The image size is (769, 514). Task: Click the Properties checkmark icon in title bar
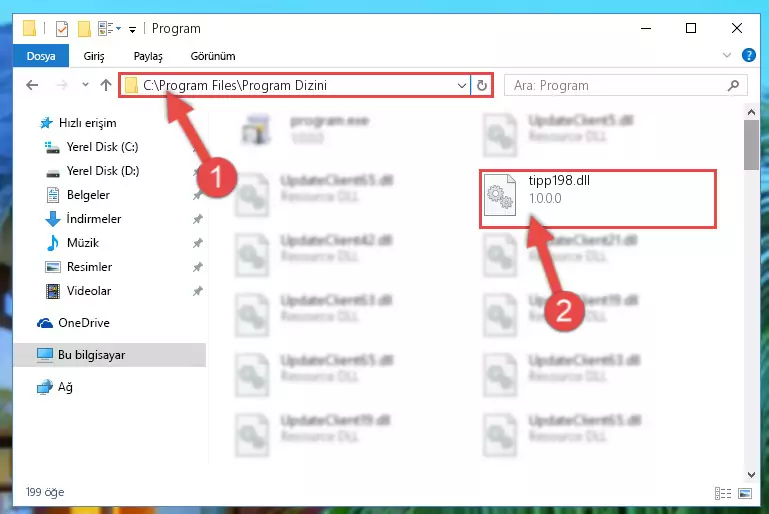coord(62,29)
